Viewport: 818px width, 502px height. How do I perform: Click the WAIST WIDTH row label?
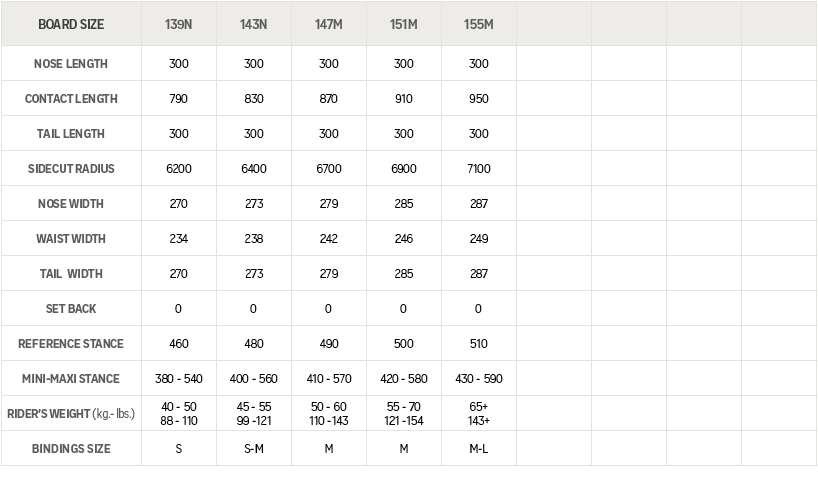[x=71, y=238]
